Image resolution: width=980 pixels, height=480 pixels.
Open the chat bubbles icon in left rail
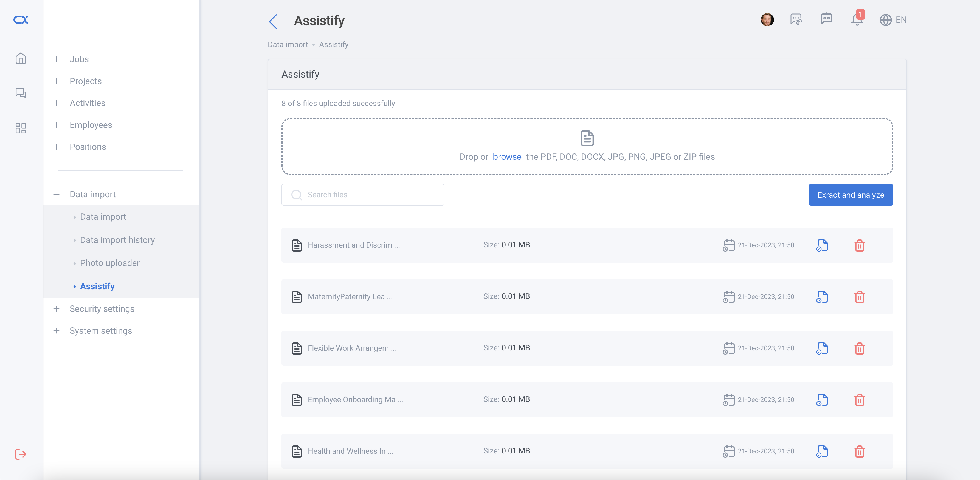pos(21,93)
